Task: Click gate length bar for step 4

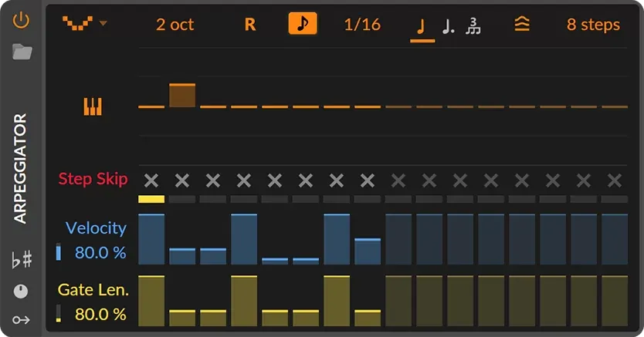Action: (244, 301)
